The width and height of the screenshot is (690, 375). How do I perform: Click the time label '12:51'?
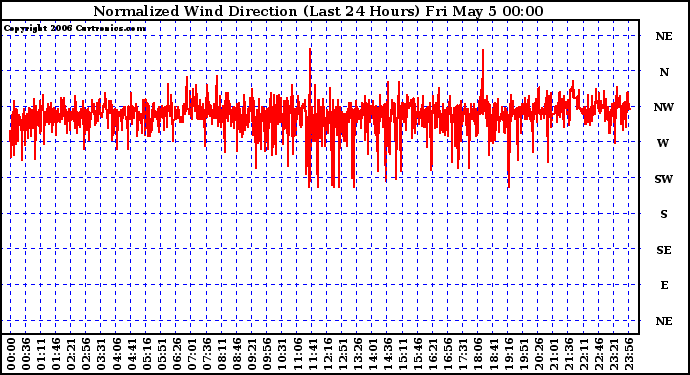(341, 354)
